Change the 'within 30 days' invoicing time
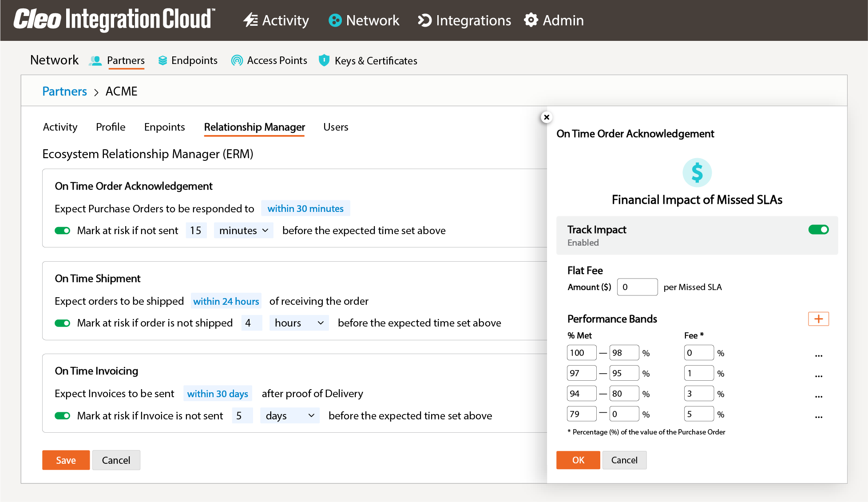868x502 pixels. tap(218, 394)
